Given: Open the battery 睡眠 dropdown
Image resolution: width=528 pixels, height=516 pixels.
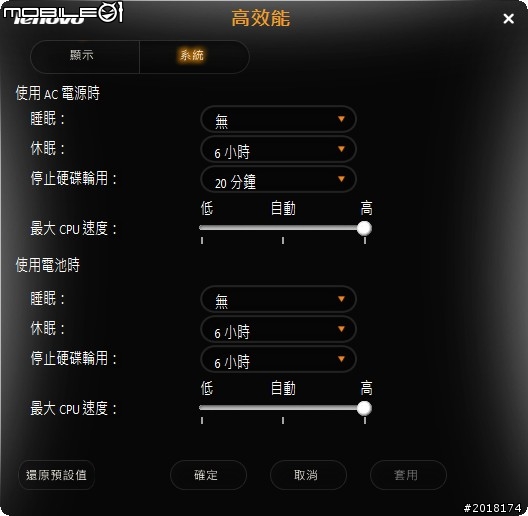Looking at the screenshot, I should 278,299.
